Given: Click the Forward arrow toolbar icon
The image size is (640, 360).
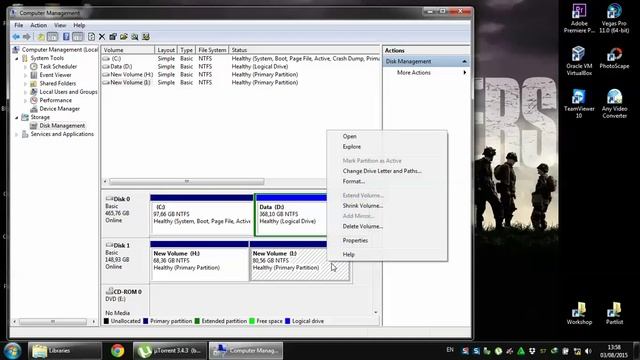Looking at the screenshot, I should [x=27, y=37].
